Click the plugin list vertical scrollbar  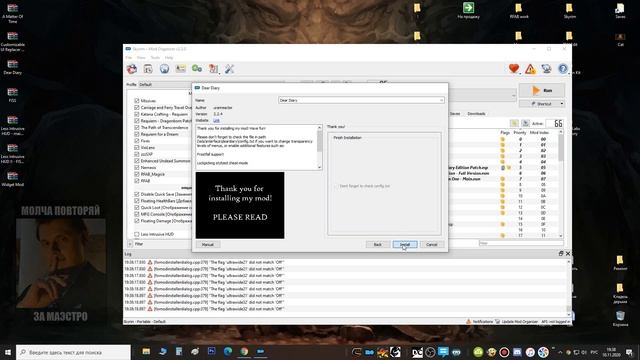560,184
